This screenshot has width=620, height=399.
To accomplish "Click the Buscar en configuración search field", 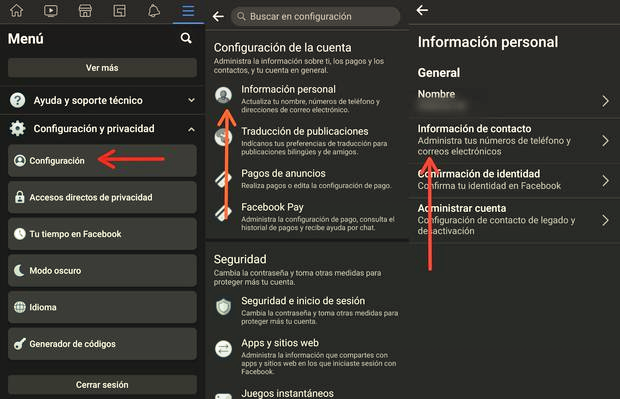I will 315,16.
